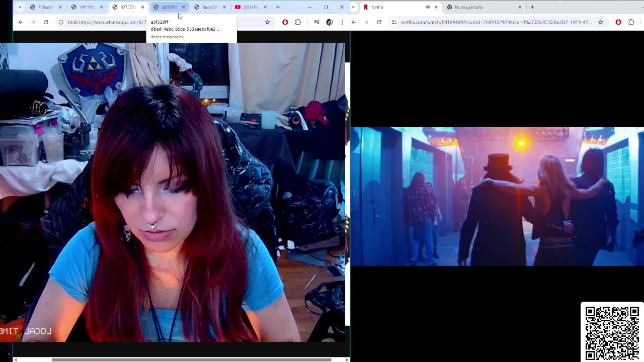Switch to the 8bcea0 tab in left browser
Viewport: 644px width, 362px height.
[210, 7]
